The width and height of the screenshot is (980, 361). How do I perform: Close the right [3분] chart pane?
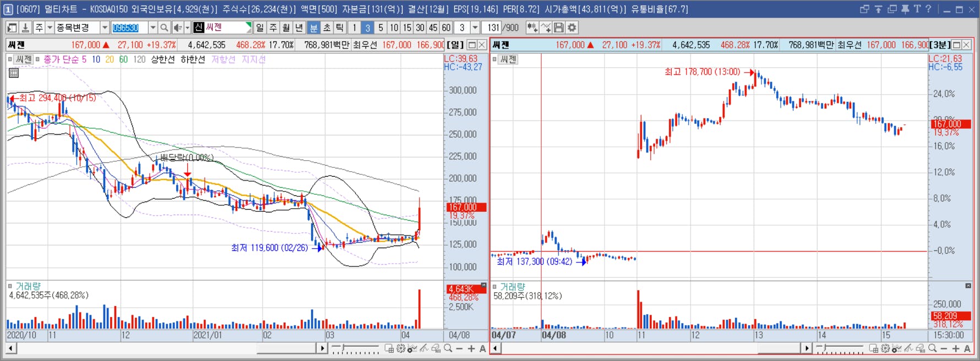pyautogui.click(x=966, y=45)
